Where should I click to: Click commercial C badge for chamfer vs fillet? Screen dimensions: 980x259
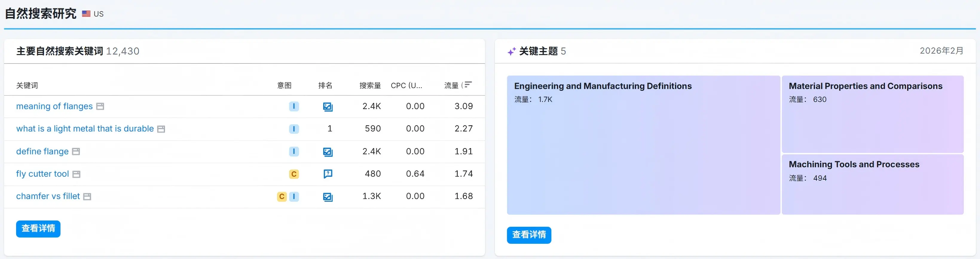282,196
